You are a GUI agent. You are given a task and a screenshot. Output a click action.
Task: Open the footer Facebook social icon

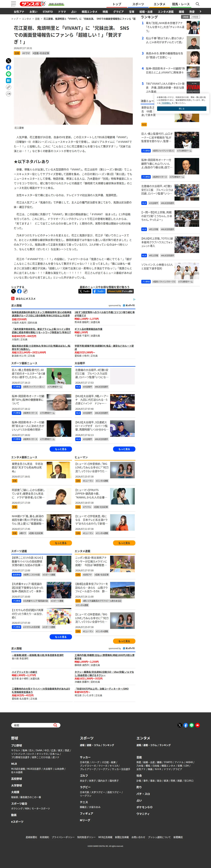186,725
